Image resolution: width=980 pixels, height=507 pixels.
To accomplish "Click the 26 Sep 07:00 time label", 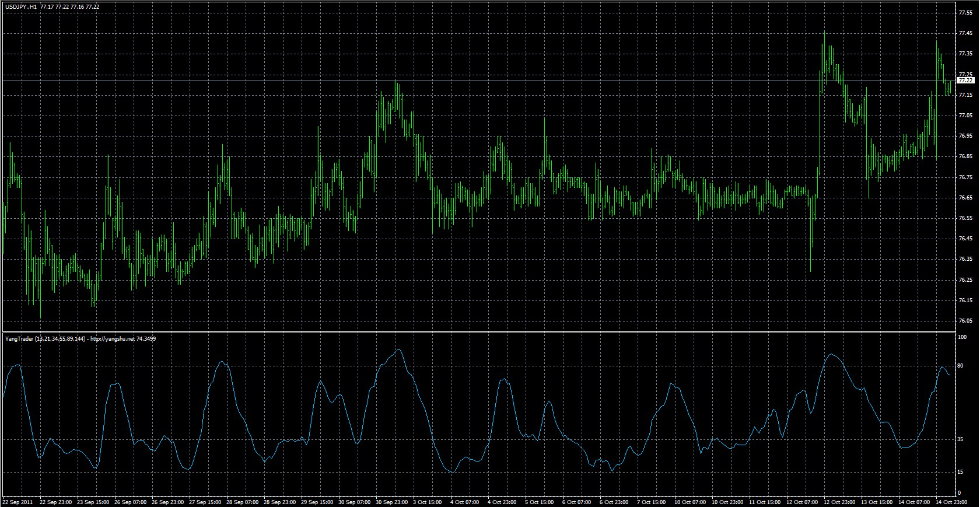I will [131, 502].
